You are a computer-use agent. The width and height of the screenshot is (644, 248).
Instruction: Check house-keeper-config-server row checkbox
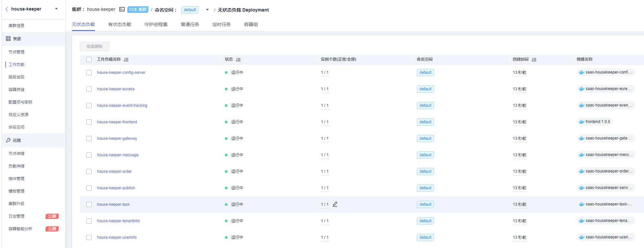point(89,73)
